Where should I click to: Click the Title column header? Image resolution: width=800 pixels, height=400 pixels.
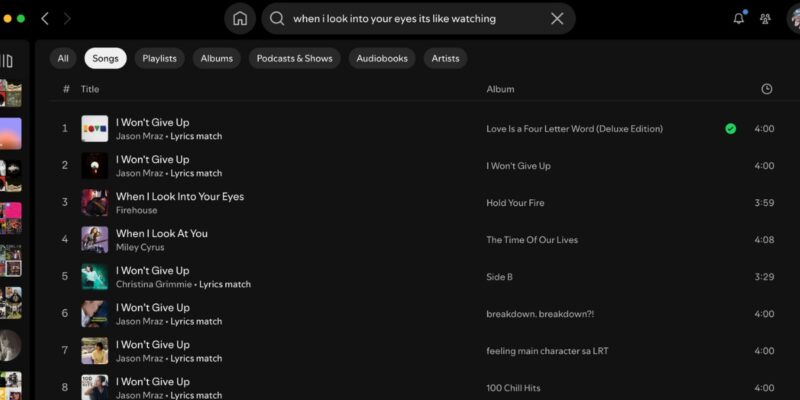click(90, 89)
